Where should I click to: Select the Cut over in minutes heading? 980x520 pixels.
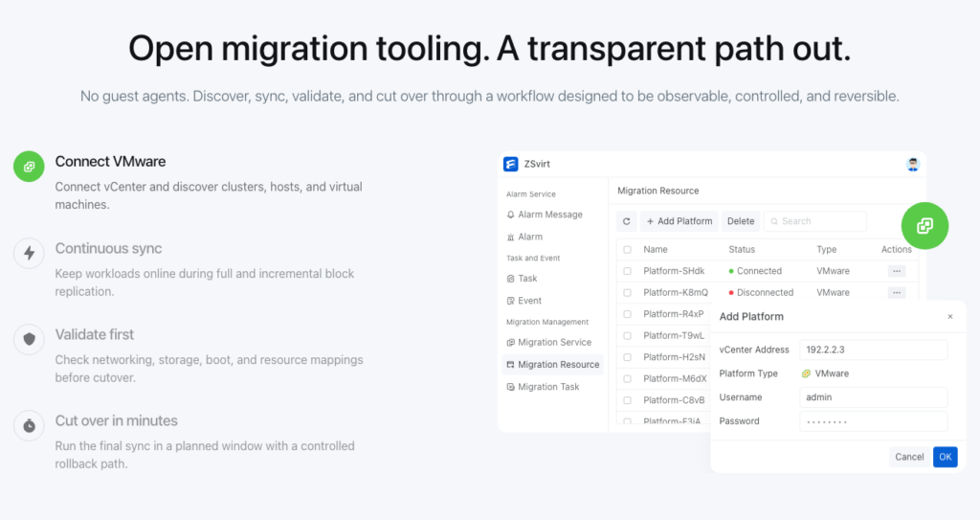[116, 421]
